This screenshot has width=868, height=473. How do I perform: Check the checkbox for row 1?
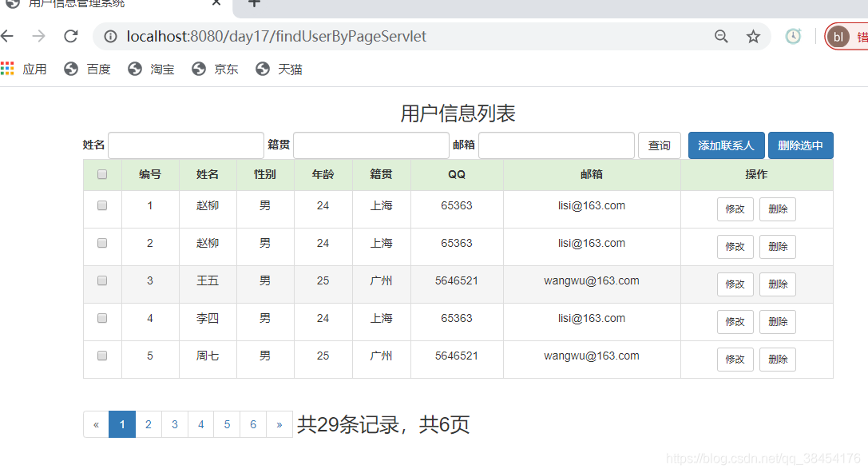102,205
